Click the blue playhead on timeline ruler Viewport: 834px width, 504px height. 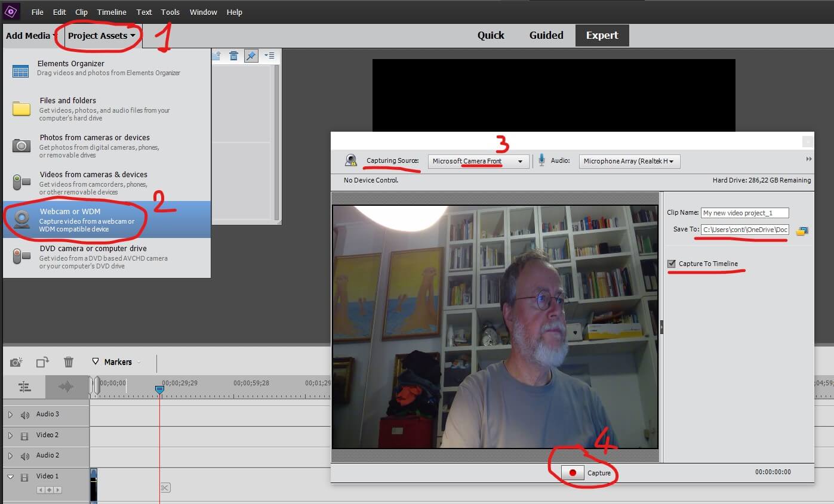[x=159, y=389]
